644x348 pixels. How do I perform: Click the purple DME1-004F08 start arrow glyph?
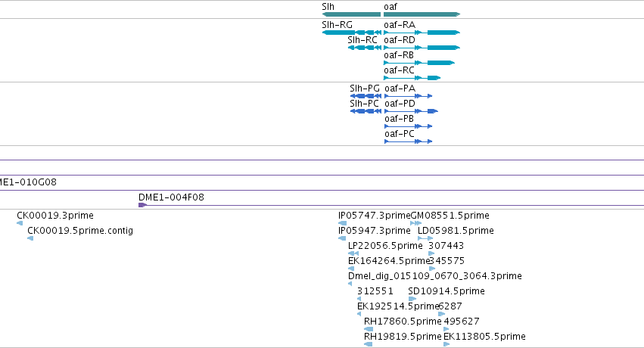[142, 205]
